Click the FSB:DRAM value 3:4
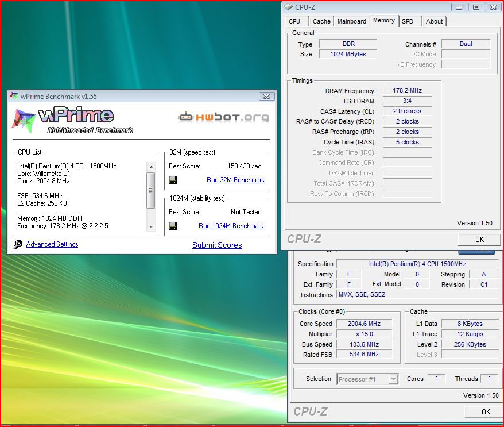 pyautogui.click(x=407, y=101)
